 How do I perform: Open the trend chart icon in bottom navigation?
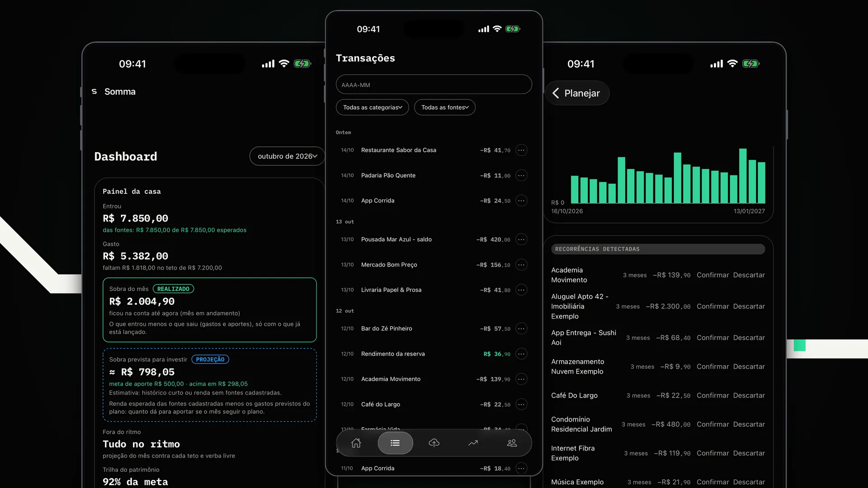(x=473, y=443)
